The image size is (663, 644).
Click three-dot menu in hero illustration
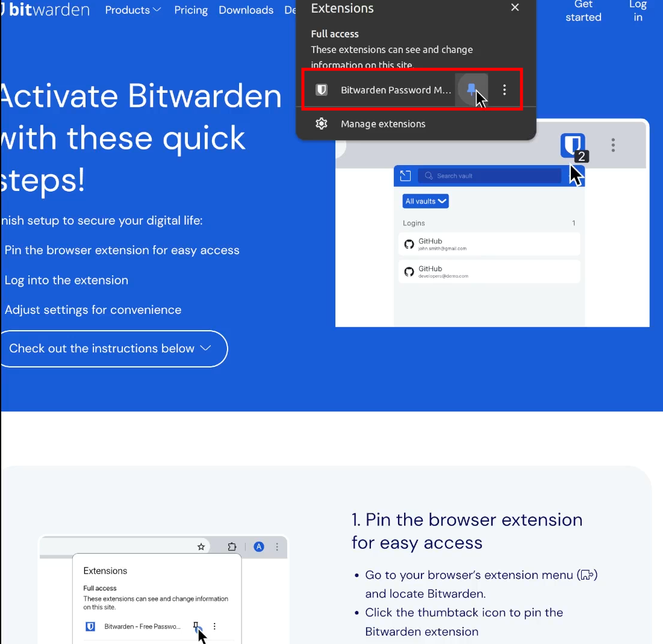point(612,145)
